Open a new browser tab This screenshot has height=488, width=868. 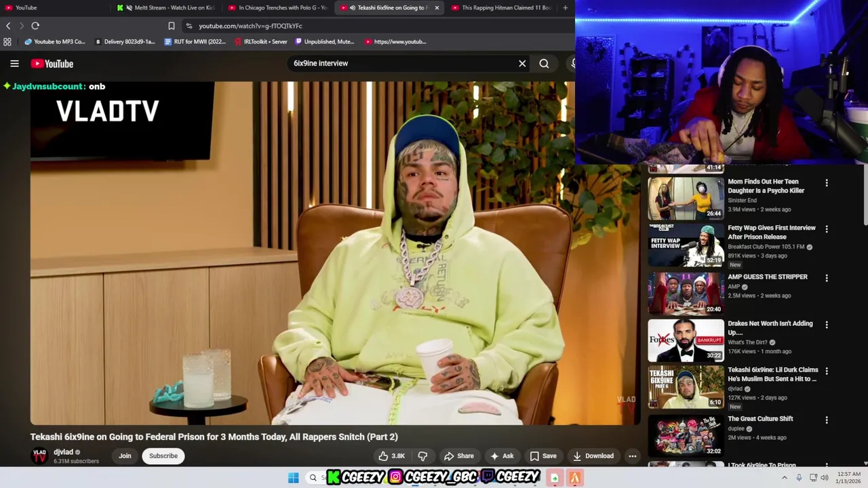(x=565, y=7)
